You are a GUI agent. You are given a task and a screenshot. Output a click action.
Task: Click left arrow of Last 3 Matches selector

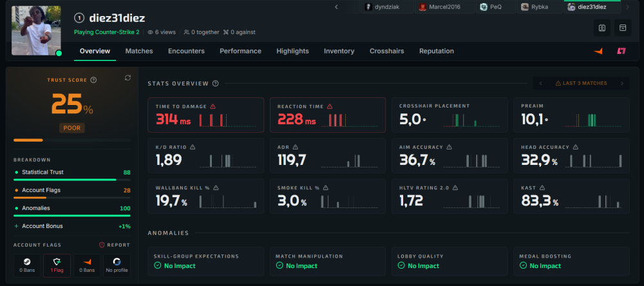540,84
